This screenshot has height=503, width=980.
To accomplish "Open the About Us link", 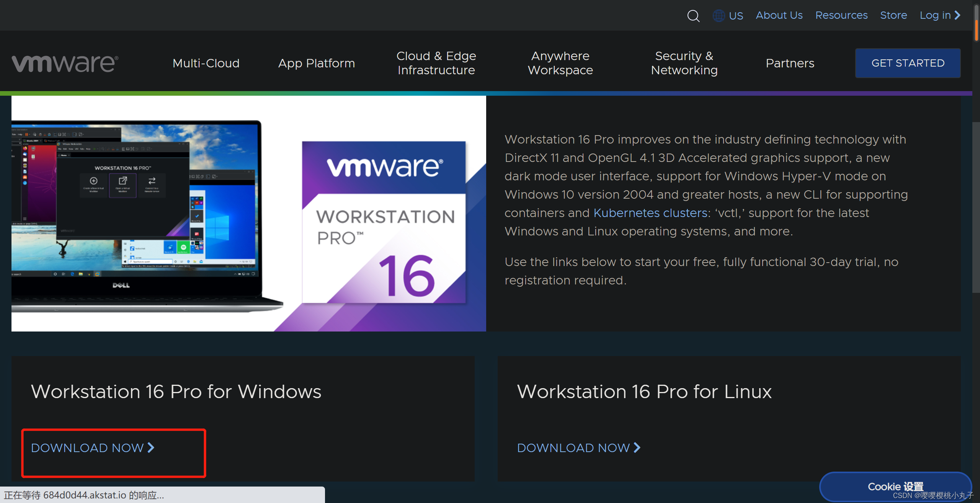I will [779, 15].
